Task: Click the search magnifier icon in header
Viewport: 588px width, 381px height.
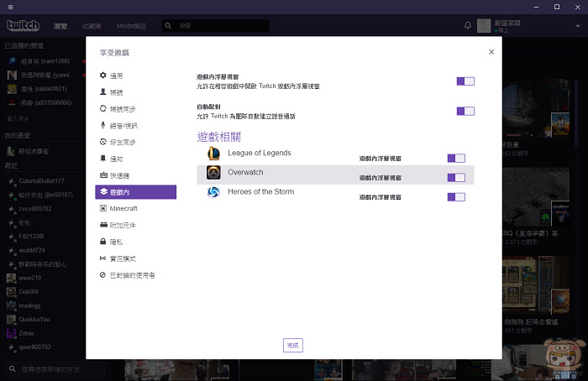Action: 168,25
